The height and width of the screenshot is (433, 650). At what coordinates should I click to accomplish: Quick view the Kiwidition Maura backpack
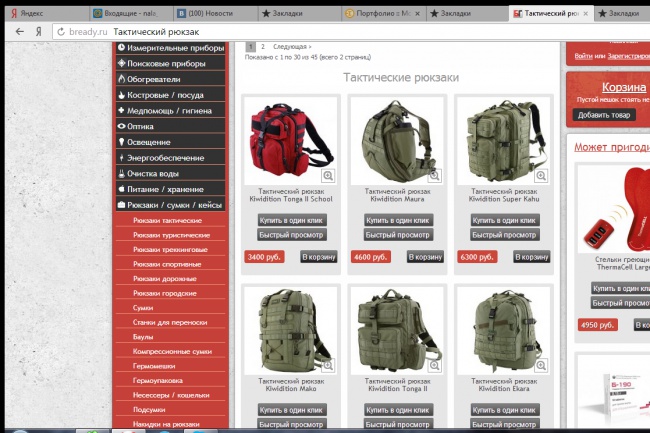[398, 235]
